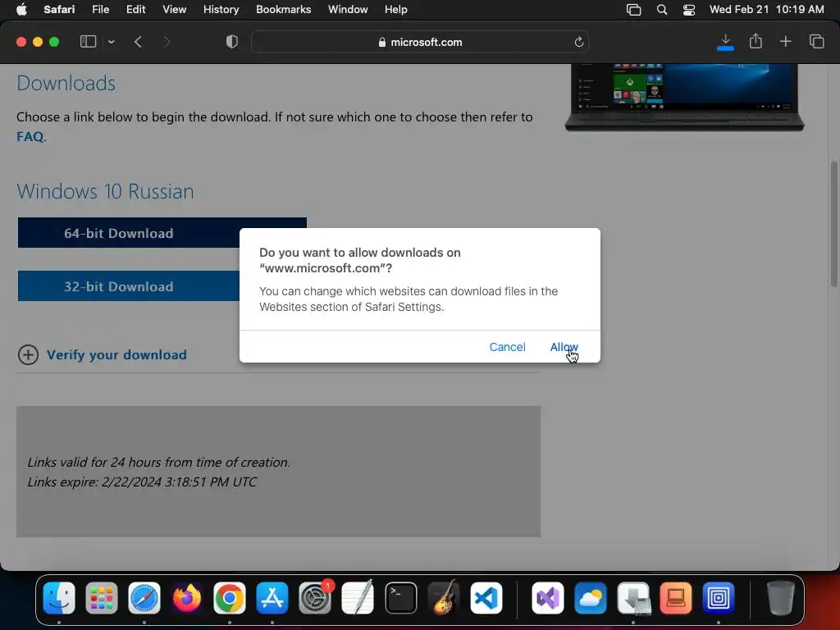
Task: Open System Settings from the Dock
Action: pos(315,598)
